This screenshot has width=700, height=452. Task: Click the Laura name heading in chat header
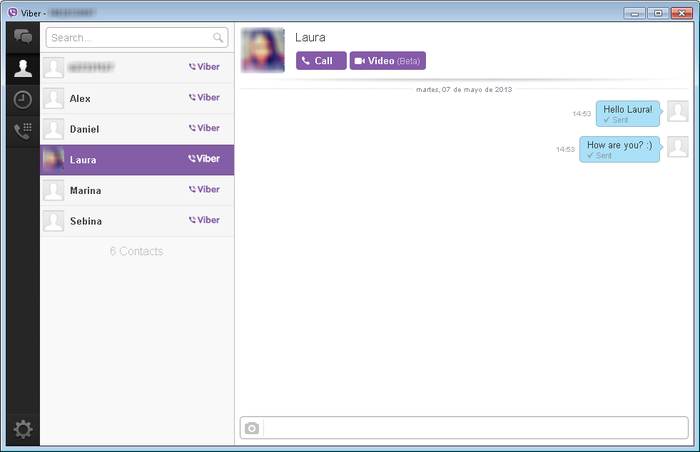(310, 38)
